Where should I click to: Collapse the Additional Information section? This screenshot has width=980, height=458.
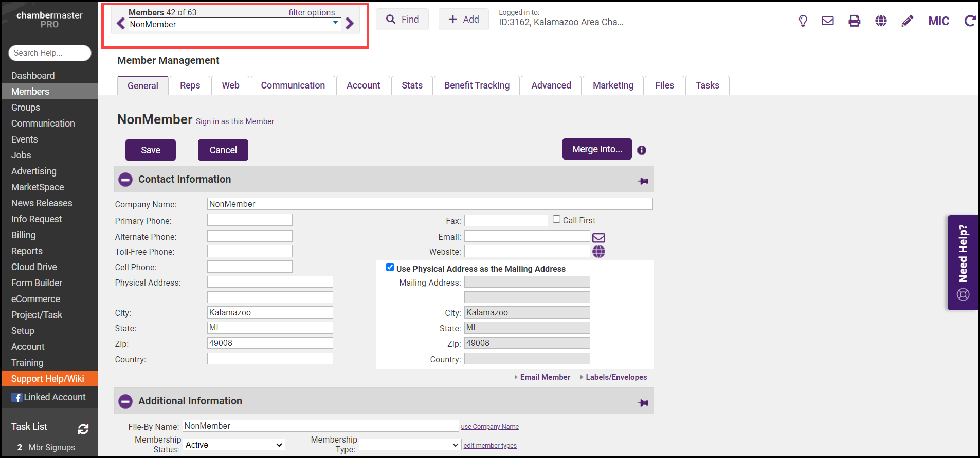pos(125,401)
